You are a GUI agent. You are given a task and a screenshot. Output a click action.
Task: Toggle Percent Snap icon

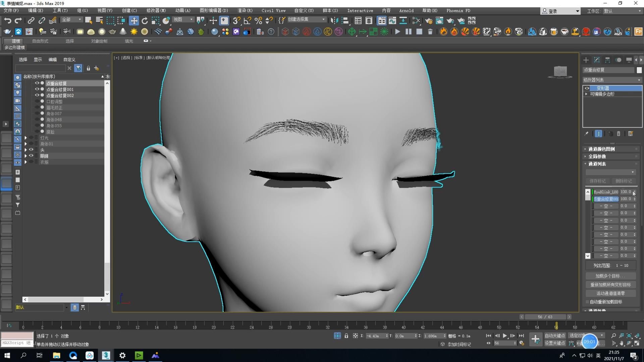click(258, 21)
